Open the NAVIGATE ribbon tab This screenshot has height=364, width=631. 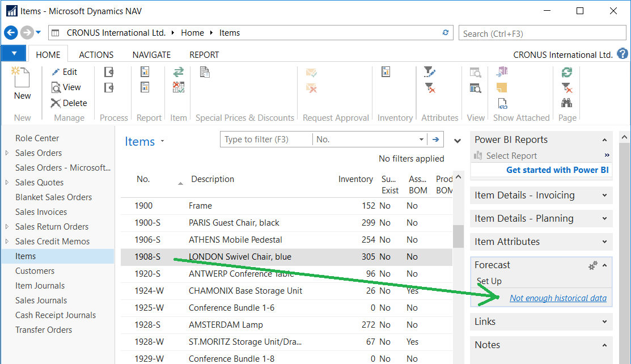[x=151, y=55]
